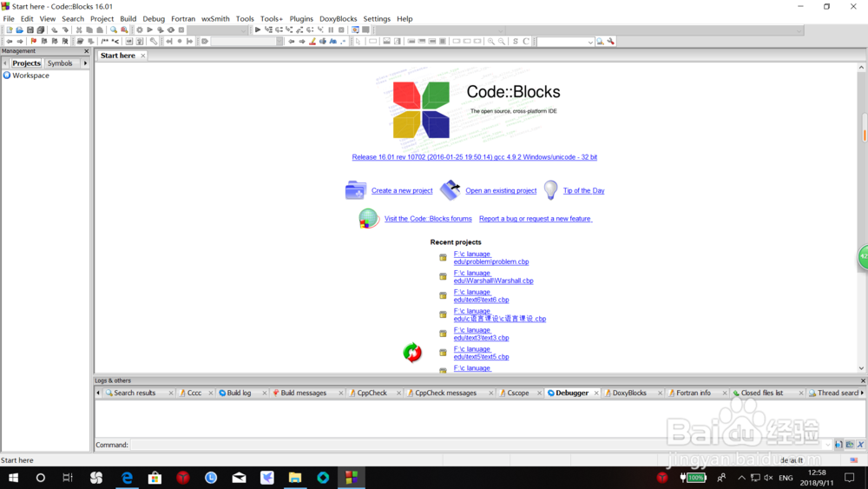Click the Redo toolbar icon
868x489 pixels.
65,30
